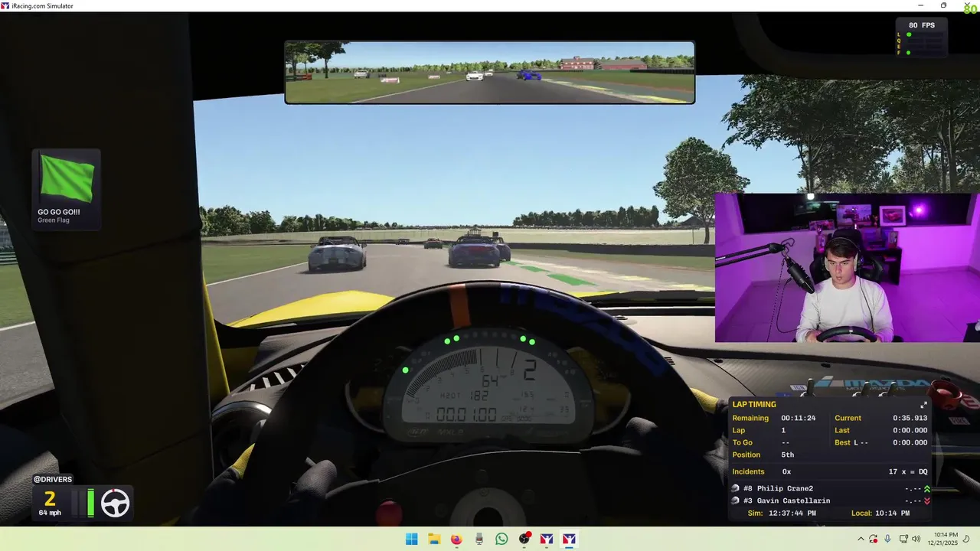Expand the Lap Timing panel with the arrows icon

pyautogui.click(x=923, y=405)
